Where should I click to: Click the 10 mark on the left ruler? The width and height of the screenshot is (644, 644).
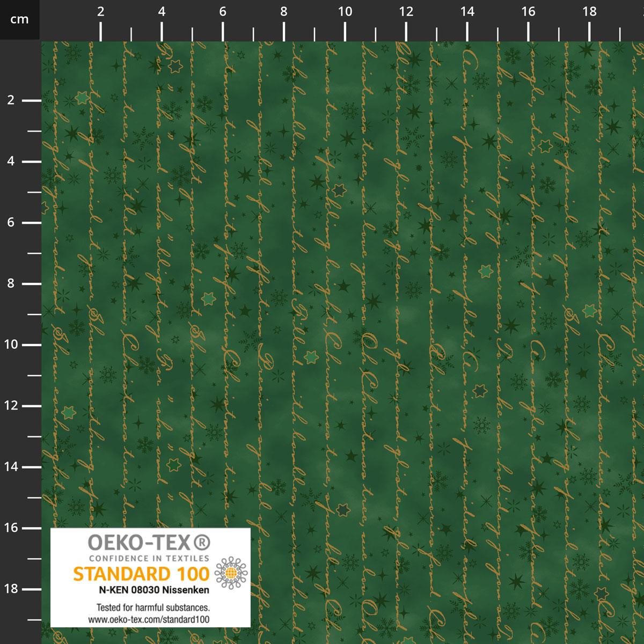tap(11, 345)
